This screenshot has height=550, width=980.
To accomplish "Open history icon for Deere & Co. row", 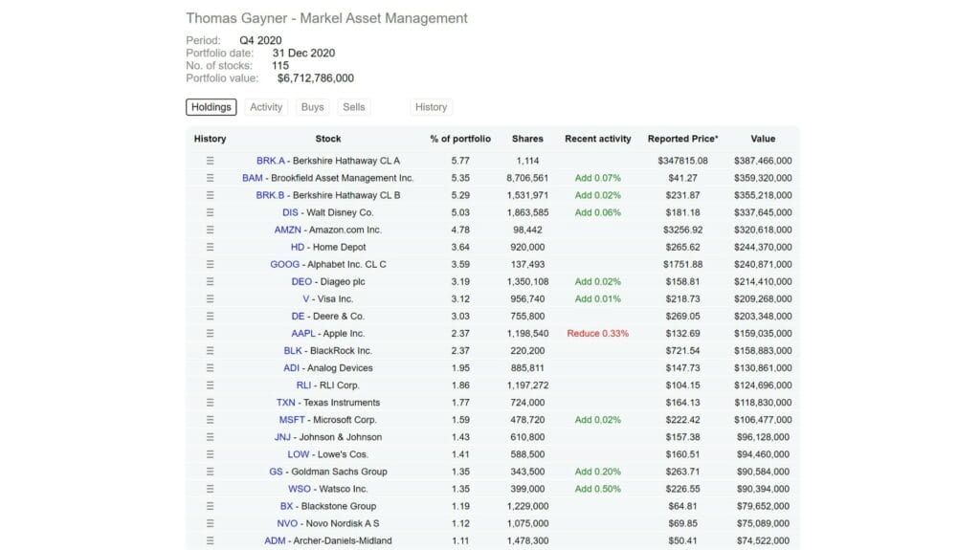I will (x=210, y=317).
